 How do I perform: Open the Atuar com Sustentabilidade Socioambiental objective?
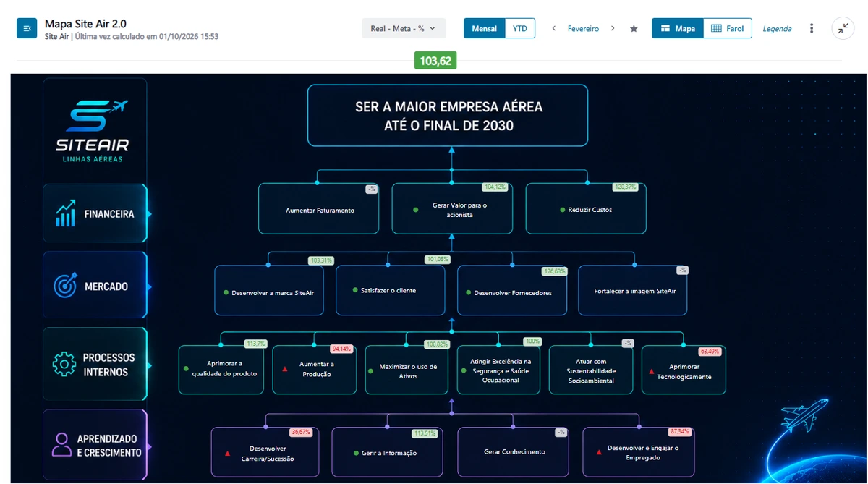click(591, 370)
